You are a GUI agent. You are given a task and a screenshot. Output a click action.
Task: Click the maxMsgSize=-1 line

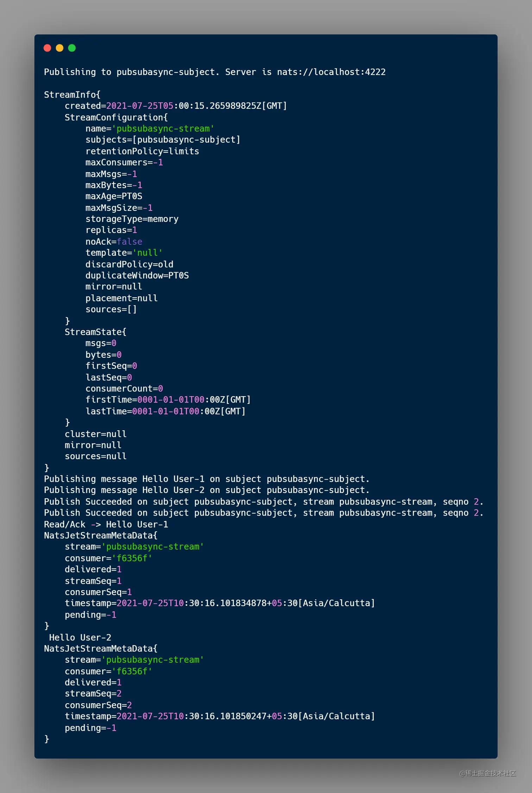[119, 208]
